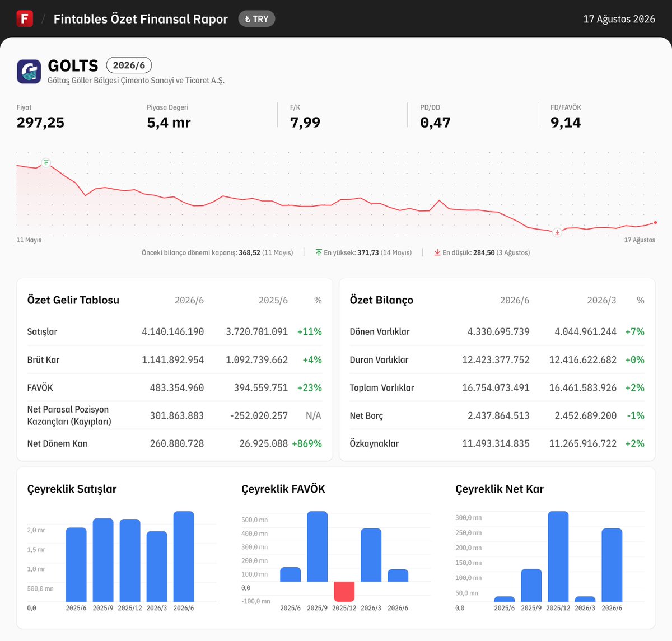Image resolution: width=672 pixels, height=641 pixels.
Task: Click the 2026/3 bar in Çeyreklik FAVÖK
Action: [x=371, y=555]
